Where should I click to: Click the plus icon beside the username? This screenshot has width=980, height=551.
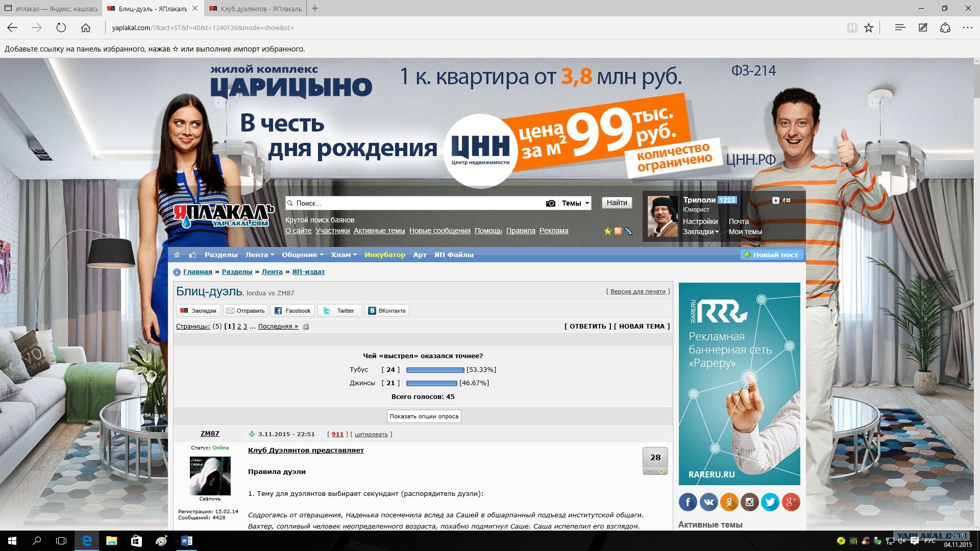[775, 201]
